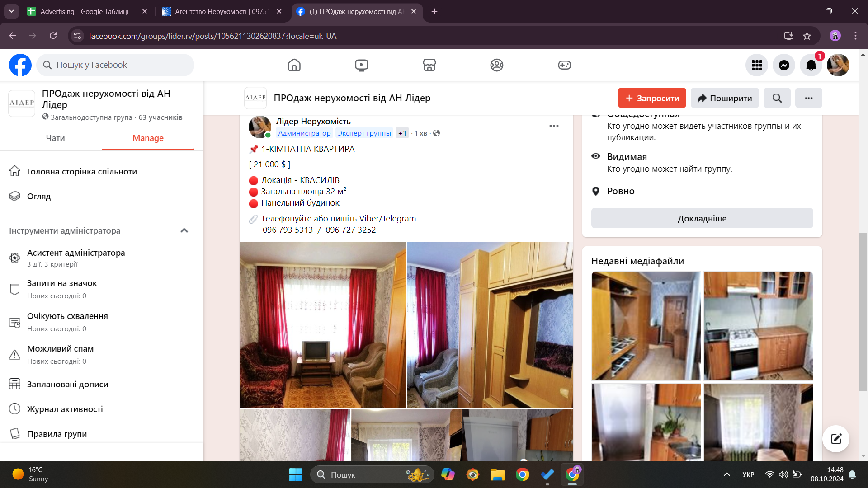Click the floating new message compose icon
The width and height of the screenshot is (868, 488).
point(835,438)
